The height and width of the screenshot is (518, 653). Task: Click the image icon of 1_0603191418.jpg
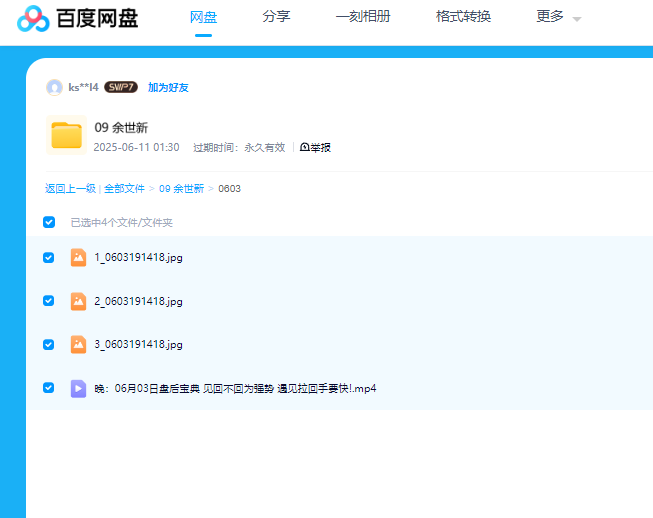click(78, 257)
